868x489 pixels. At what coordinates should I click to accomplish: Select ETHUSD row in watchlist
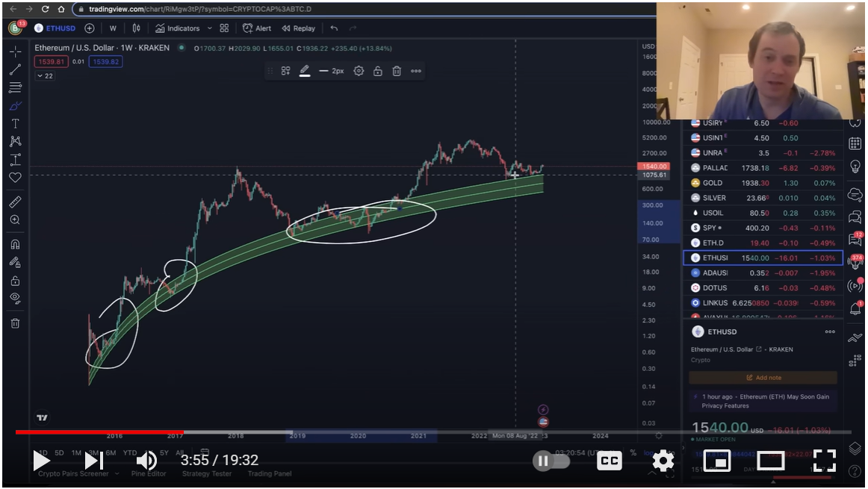(762, 258)
